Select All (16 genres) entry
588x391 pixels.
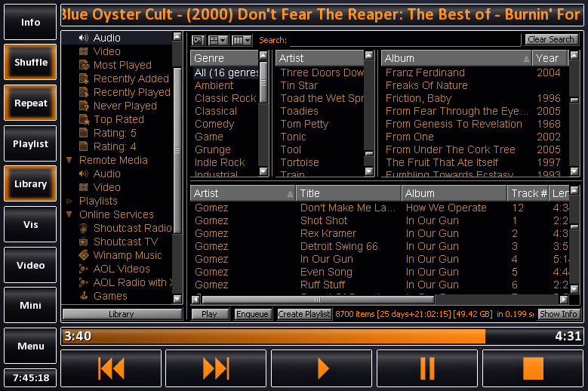[x=226, y=72]
